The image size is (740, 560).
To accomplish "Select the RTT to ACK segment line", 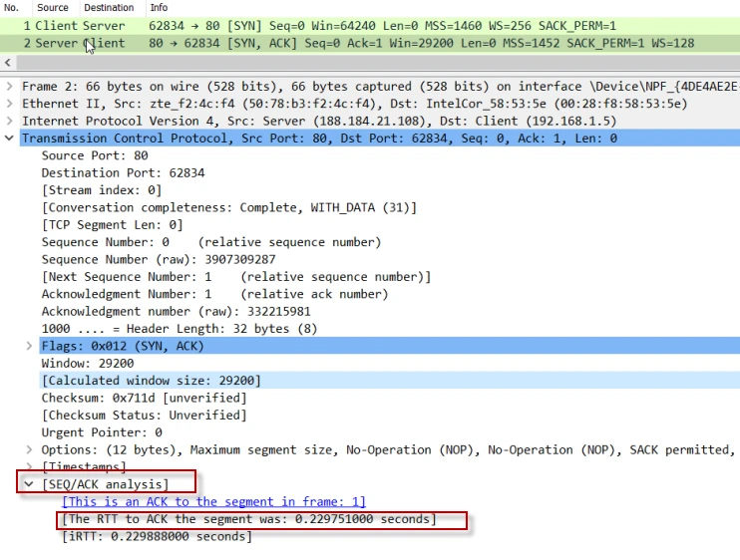I will coord(248,519).
